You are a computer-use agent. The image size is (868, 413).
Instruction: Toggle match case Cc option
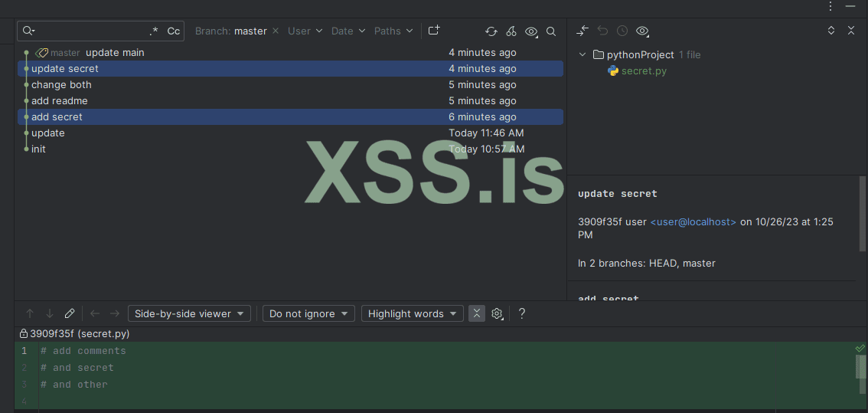[173, 31]
